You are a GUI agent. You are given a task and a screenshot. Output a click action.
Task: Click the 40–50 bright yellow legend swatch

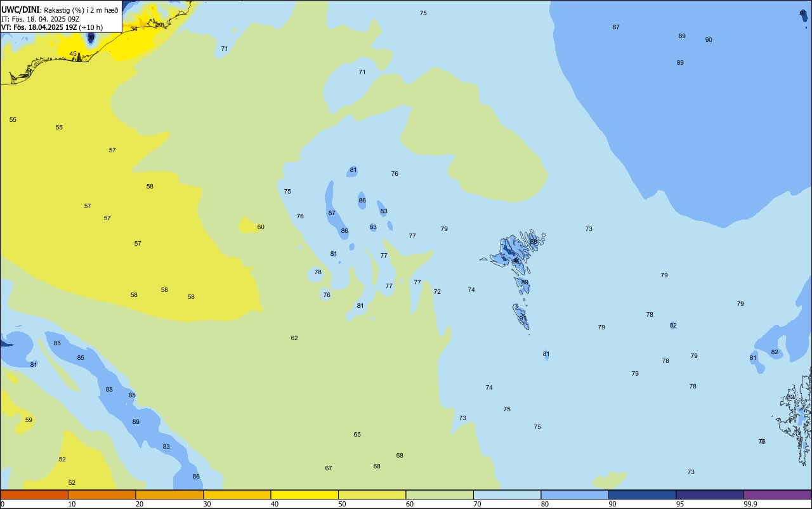(x=304, y=495)
